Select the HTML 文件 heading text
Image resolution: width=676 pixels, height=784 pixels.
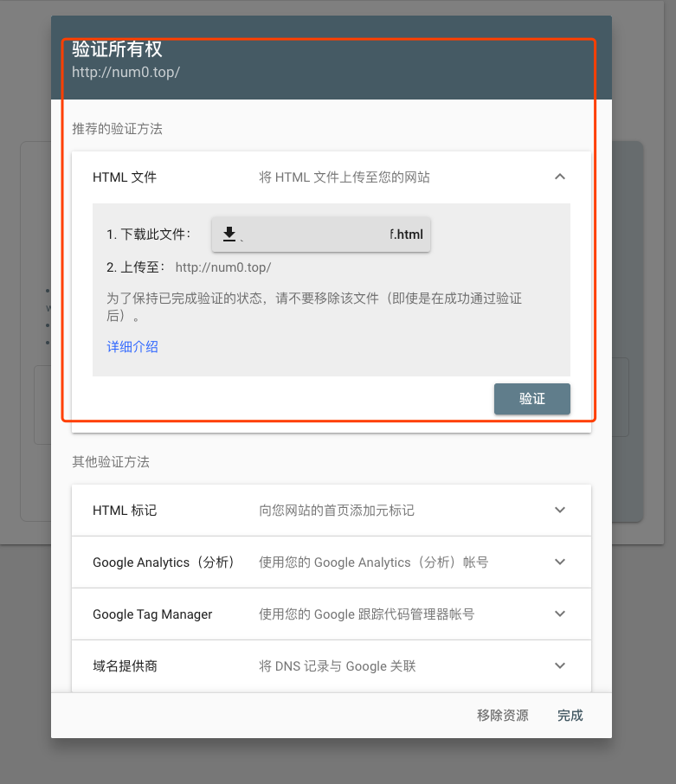click(x=125, y=177)
